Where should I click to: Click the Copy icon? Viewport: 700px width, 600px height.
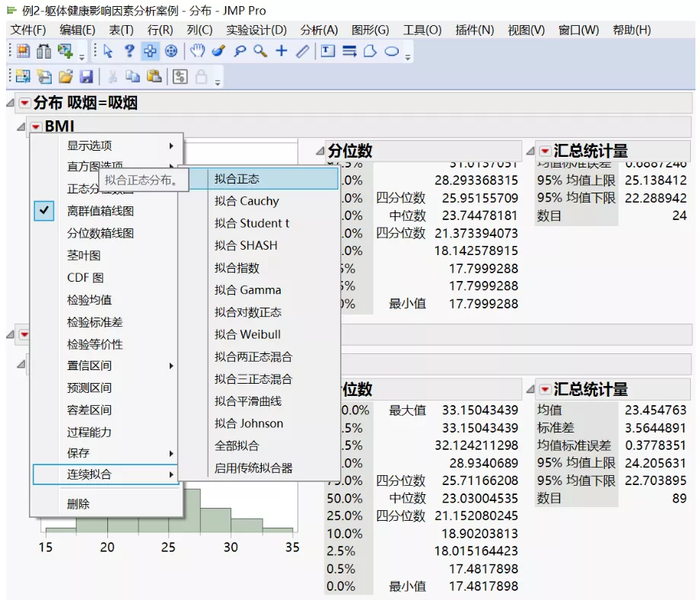(x=132, y=76)
